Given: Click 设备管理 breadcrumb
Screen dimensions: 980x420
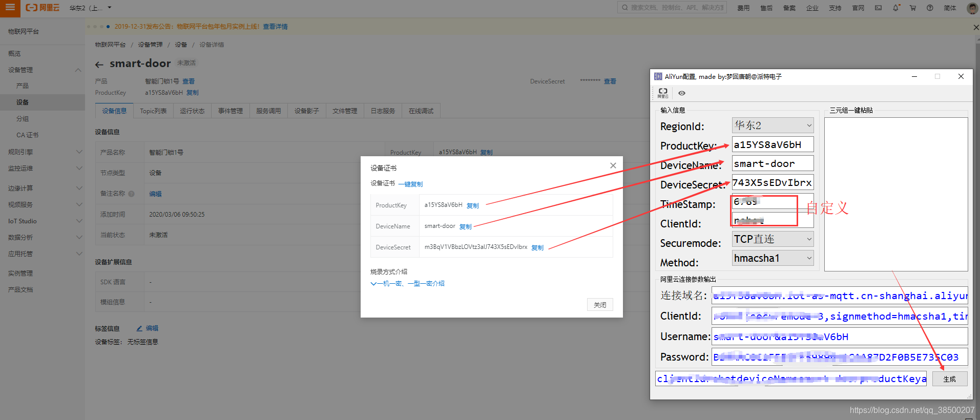Looking at the screenshot, I should 150,45.
